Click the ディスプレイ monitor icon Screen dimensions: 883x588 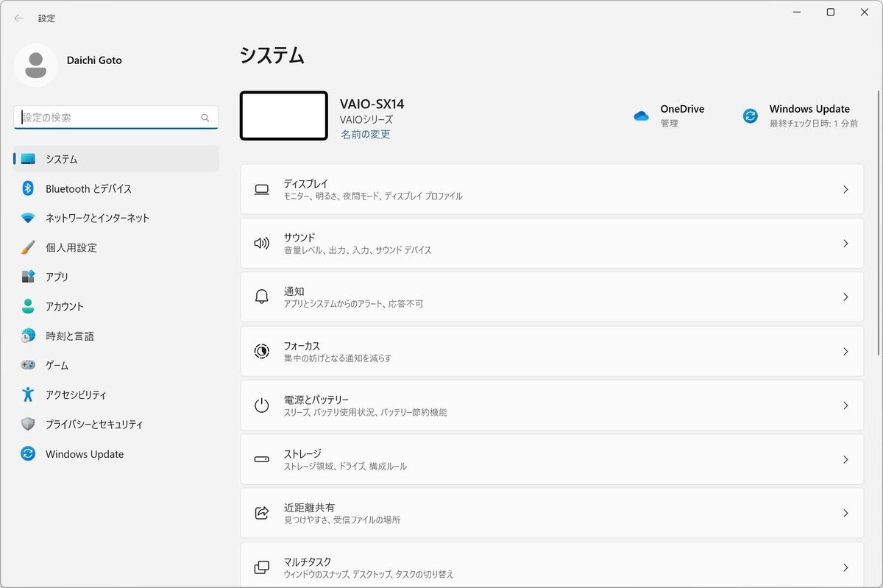point(261,190)
